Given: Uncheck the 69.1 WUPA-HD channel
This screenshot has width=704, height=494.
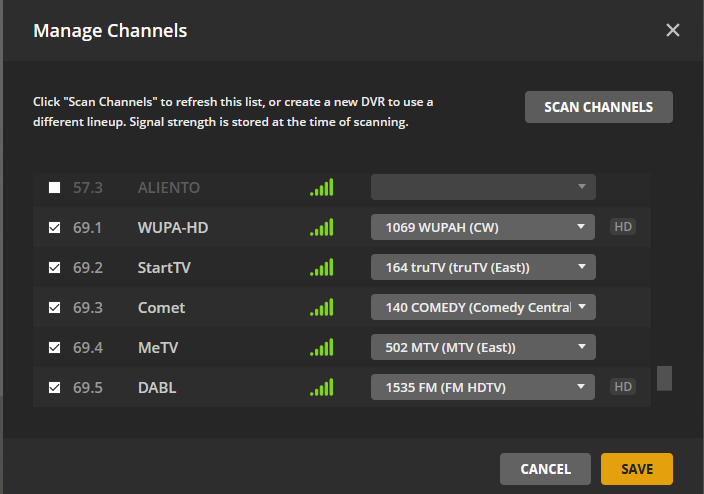Looking at the screenshot, I should pos(54,227).
